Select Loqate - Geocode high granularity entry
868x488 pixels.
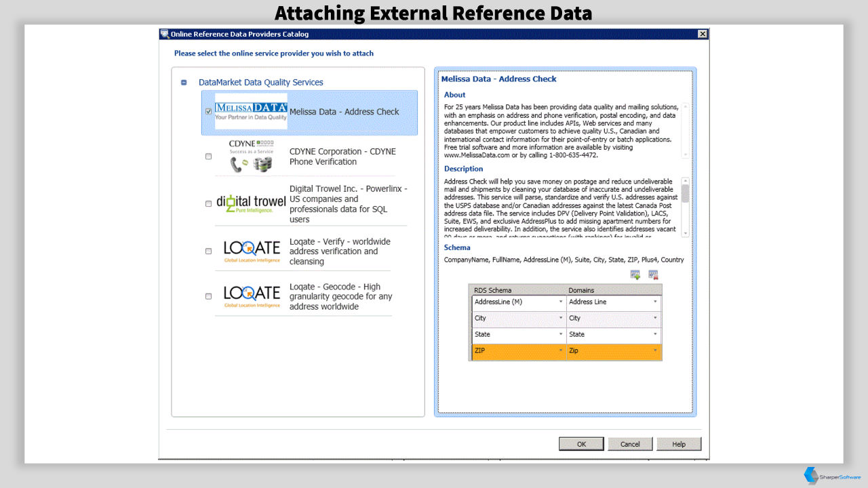(340, 297)
